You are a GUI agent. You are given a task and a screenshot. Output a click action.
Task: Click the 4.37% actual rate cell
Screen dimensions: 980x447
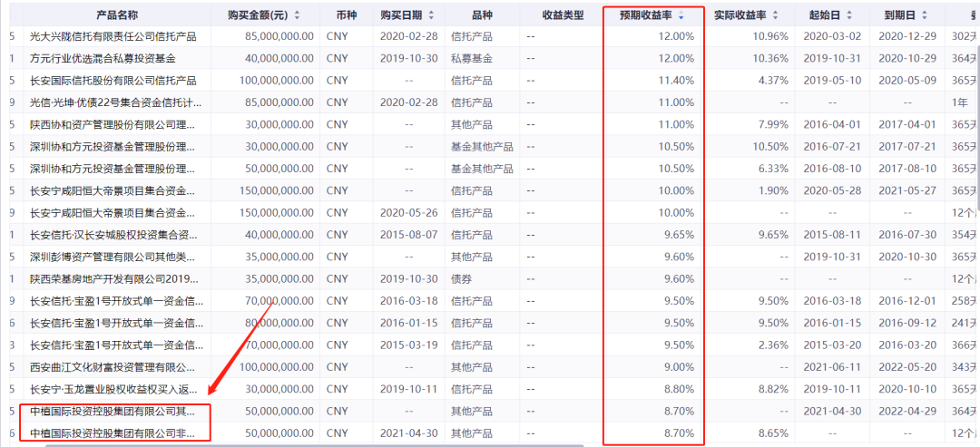773,81
